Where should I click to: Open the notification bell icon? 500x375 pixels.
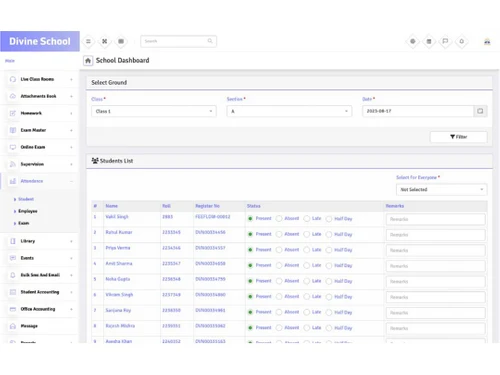tap(462, 41)
